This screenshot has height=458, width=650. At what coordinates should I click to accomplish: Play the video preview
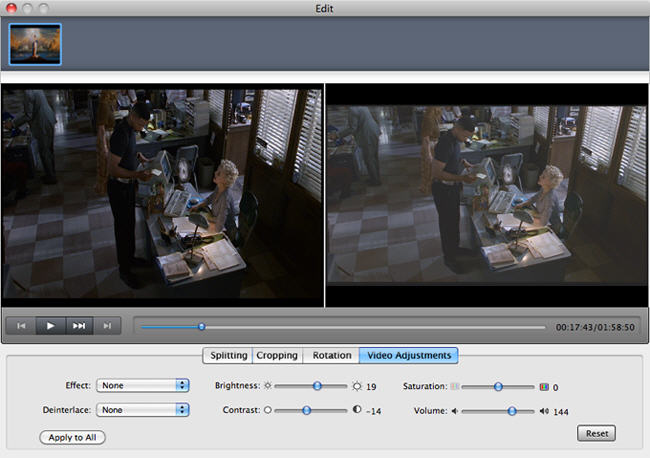51,326
